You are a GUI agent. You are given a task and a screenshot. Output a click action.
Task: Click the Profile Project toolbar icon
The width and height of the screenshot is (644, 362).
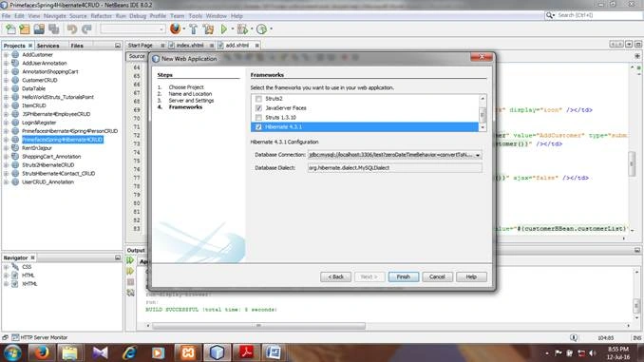coord(261,29)
